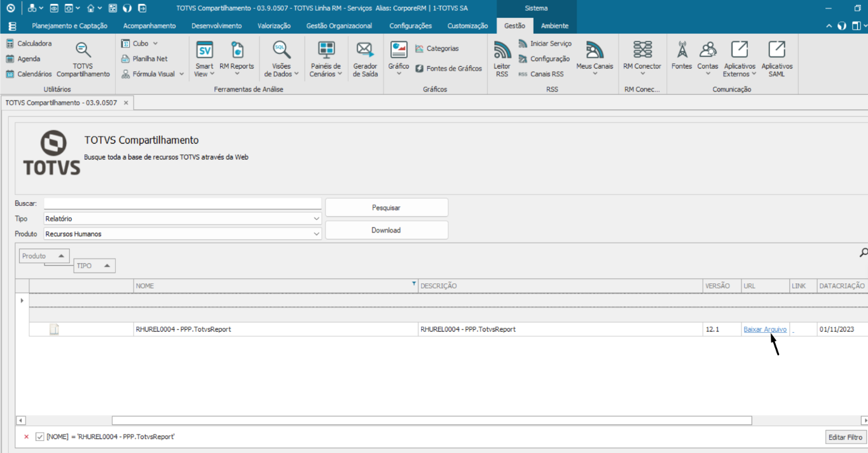868x453 pixels.
Task: Open the Meus Canais dropdown
Action: (595, 60)
